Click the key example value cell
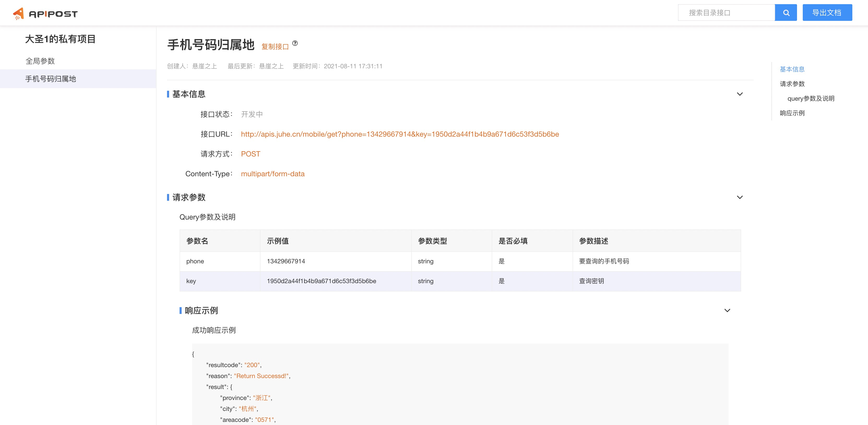 pos(321,281)
